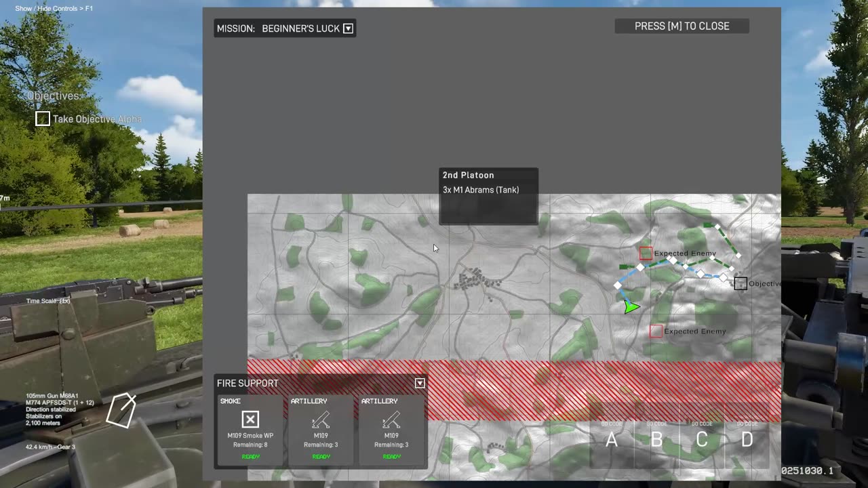Image resolution: width=868 pixels, height=488 pixels.
Task: Click the 2nd Platoon tooltip title
Action: pyautogui.click(x=469, y=176)
